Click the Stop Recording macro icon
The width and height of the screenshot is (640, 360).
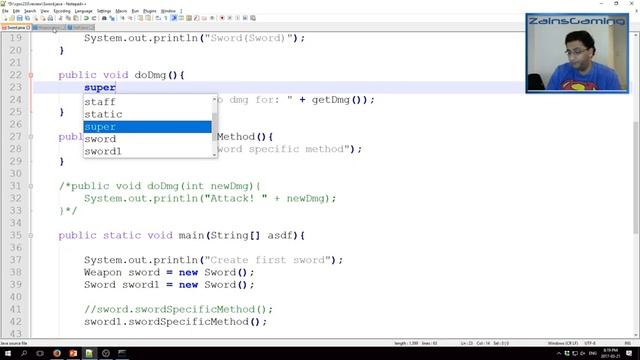230,18
